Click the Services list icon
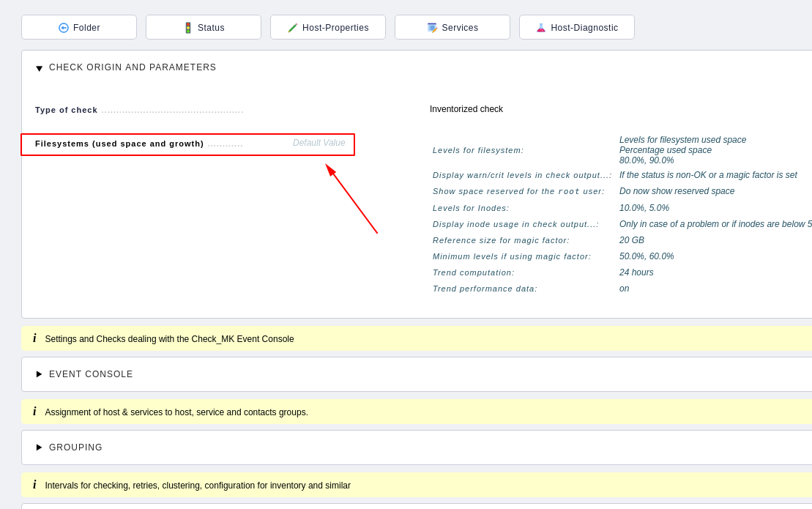 tap(432, 27)
